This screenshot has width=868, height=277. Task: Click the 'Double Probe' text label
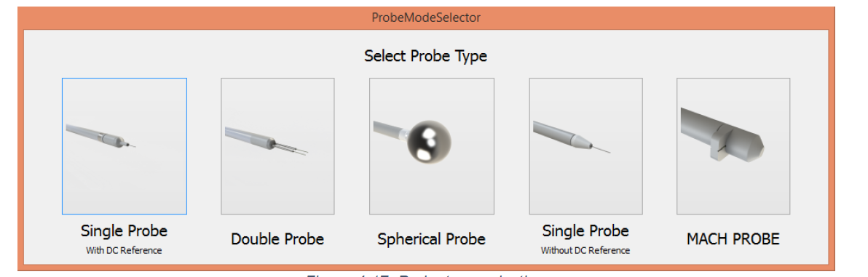click(x=277, y=239)
